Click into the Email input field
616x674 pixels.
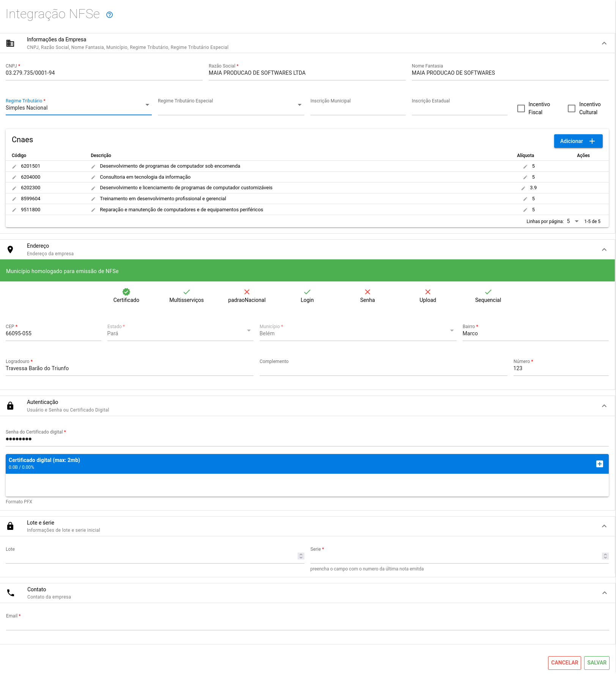307,624
